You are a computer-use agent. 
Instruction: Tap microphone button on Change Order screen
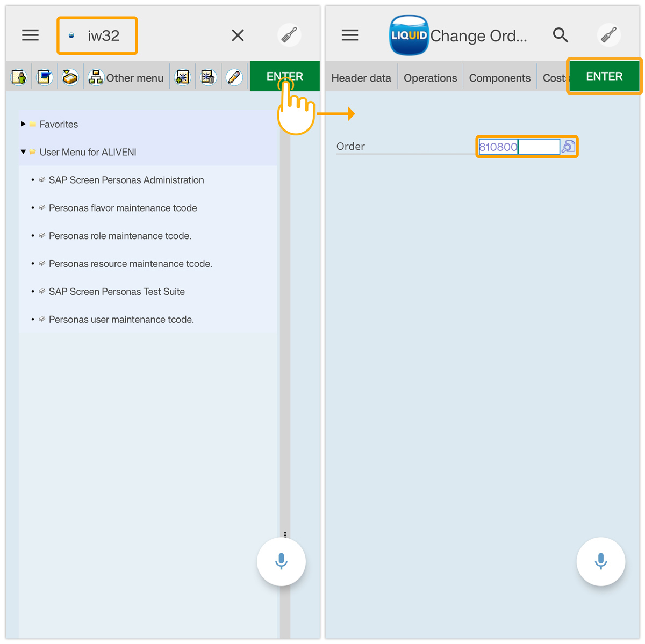click(601, 561)
